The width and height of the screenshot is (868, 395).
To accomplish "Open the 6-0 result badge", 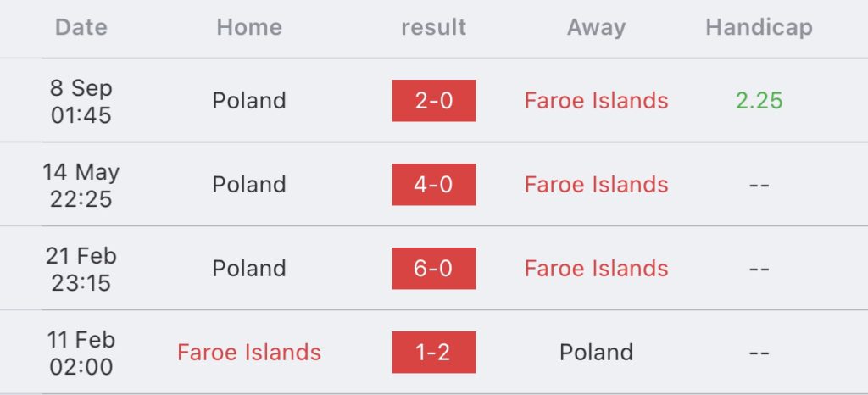I will click(433, 269).
